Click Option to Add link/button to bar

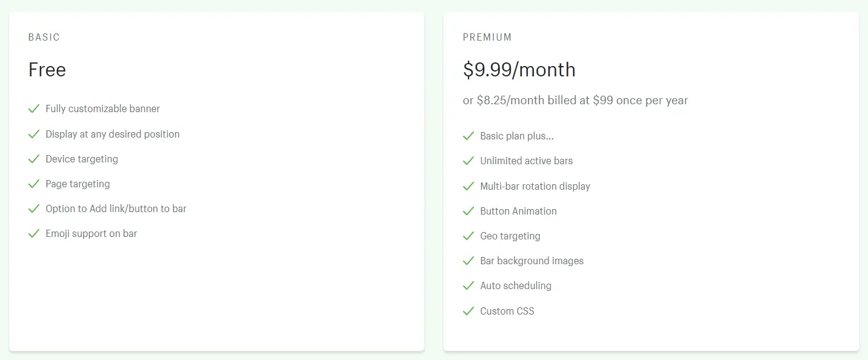pyautogui.click(x=116, y=209)
